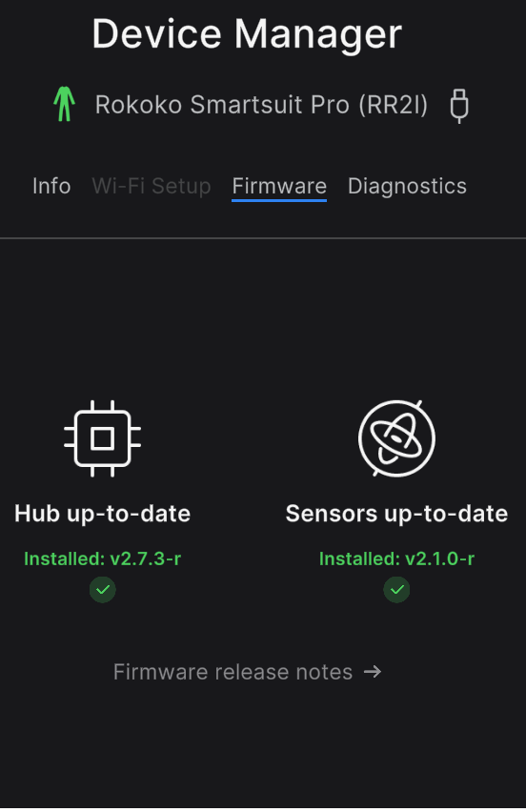Open the Diagnostics tab

point(407,187)
